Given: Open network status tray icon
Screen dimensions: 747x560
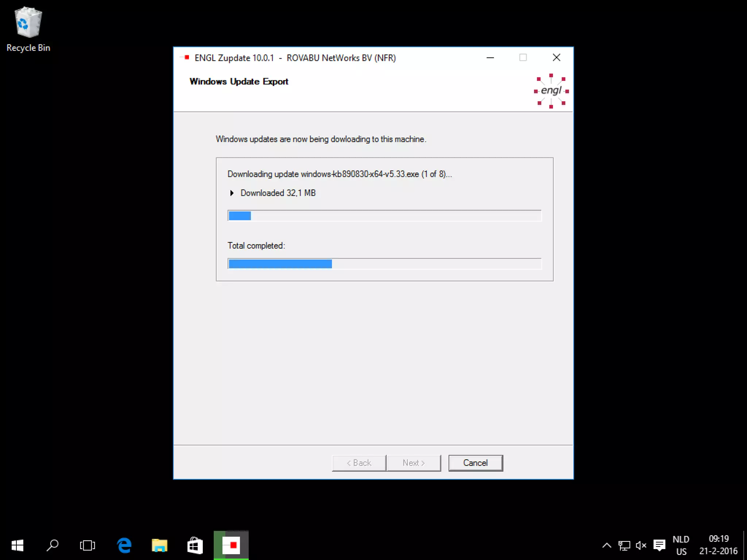Looking at the screenshot, I should (x=624, y=545).
